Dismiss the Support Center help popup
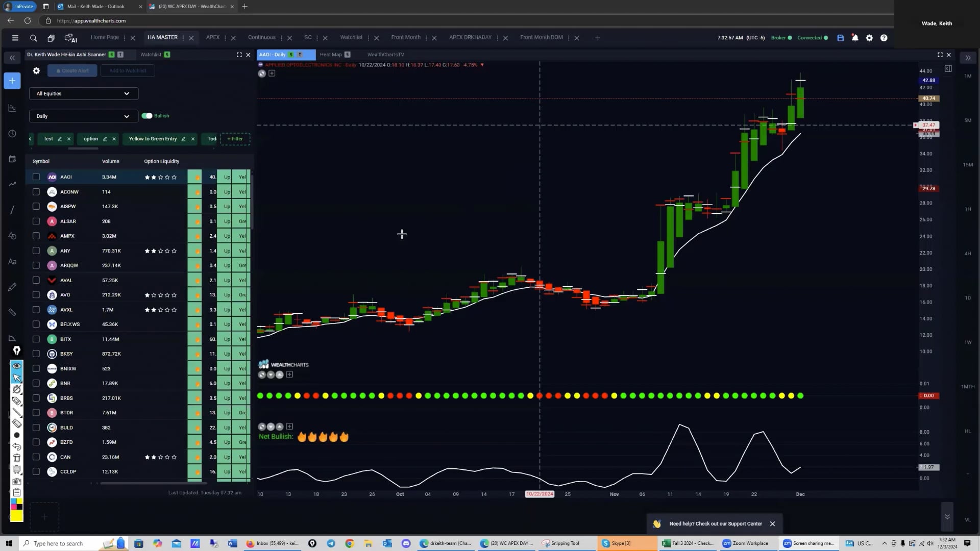Screen dimensions: 980x551 772,524
